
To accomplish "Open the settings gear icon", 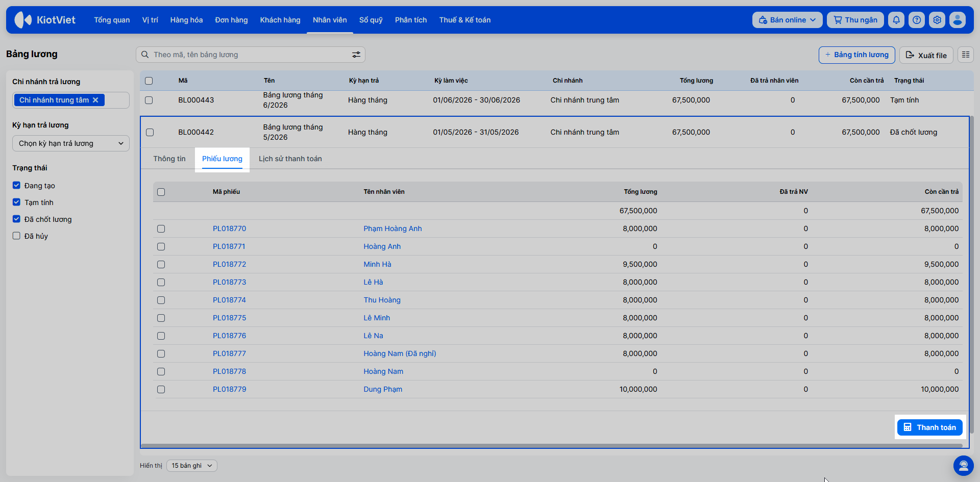I will click(x=937, y=20).
